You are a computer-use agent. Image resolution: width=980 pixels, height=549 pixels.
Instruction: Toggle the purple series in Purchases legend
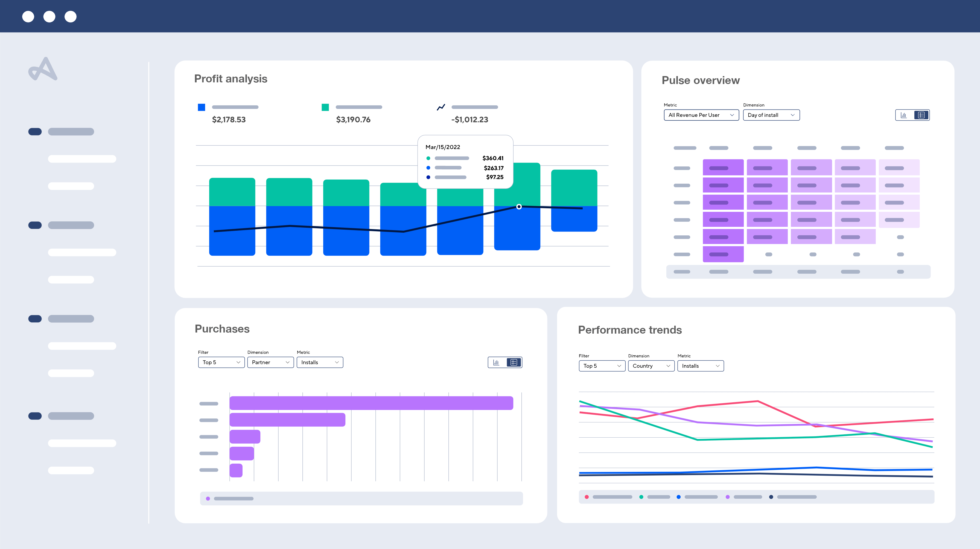[x=208, y=498]
